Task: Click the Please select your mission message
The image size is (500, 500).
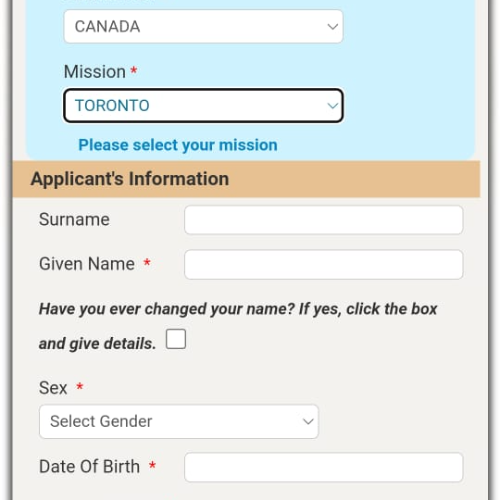Action: [178, 145]
